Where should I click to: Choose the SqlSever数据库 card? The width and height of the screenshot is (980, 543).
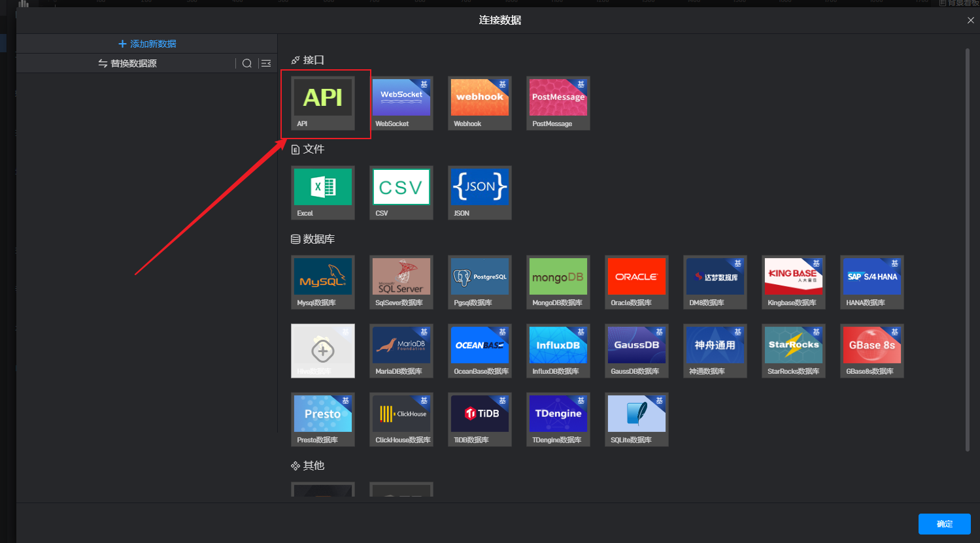click(401, 282)
